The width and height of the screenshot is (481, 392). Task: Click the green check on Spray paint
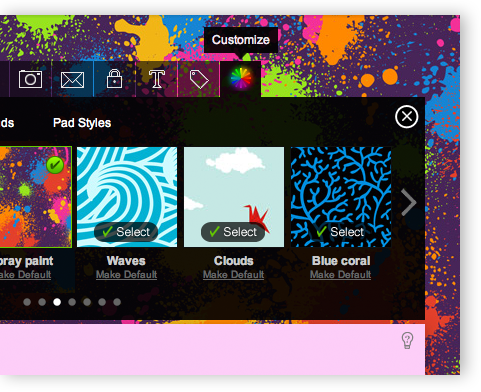pos(55,165)
